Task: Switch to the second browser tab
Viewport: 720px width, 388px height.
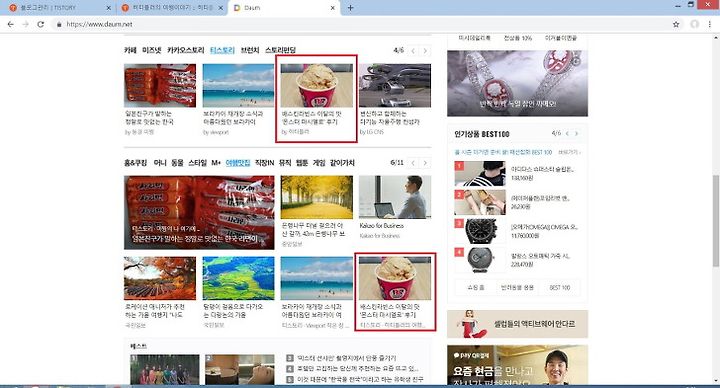Action: pyautogui.click(x=171, y=8)
